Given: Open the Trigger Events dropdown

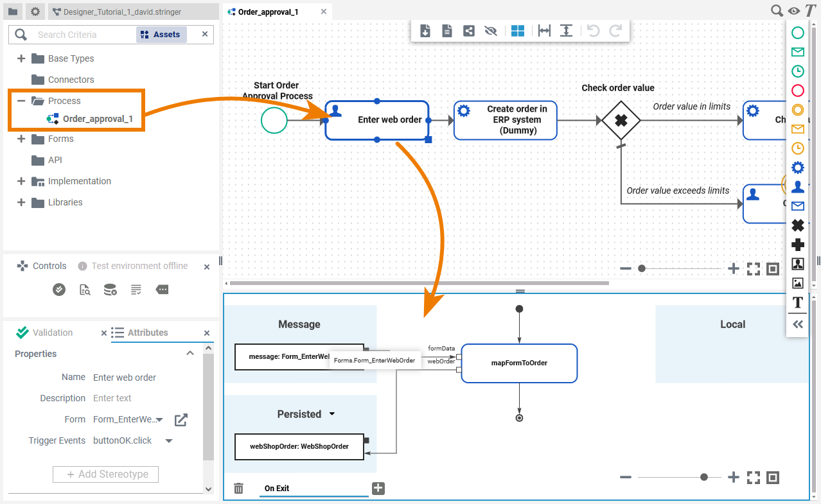Looking at the screenshot, I should pyautogui.click(x=169, y=441).
